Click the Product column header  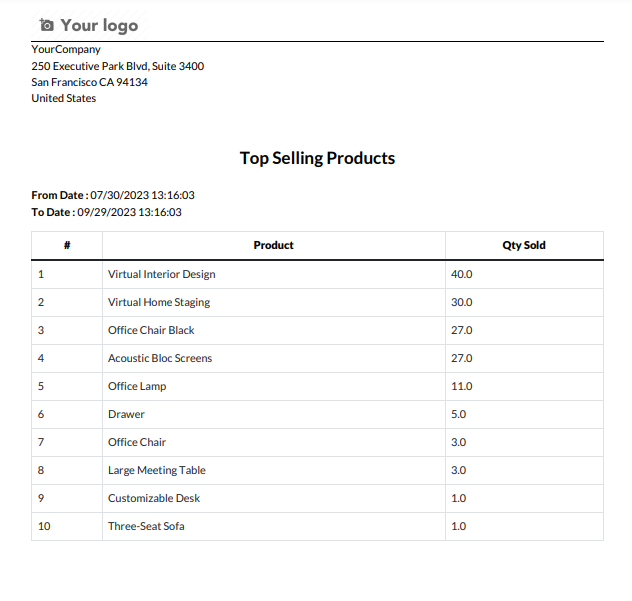click(273, 245)
